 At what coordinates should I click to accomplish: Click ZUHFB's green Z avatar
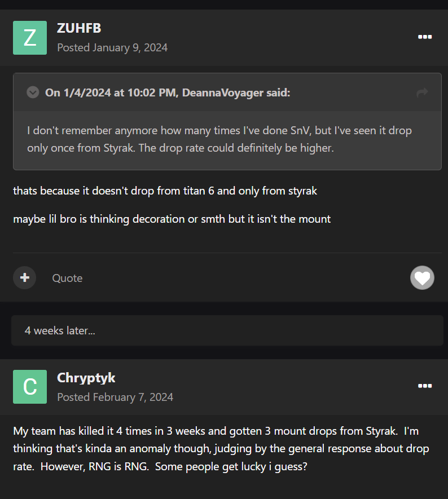coord(30,38)
